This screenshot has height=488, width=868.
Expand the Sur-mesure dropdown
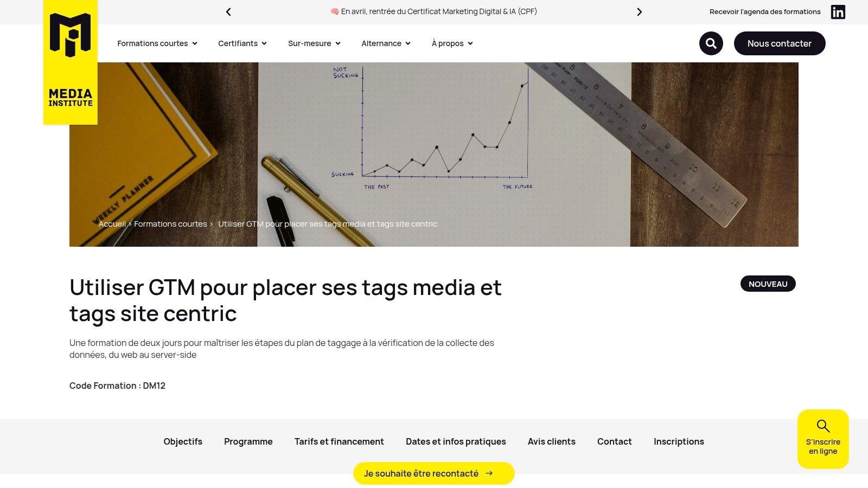click(314, 43)
